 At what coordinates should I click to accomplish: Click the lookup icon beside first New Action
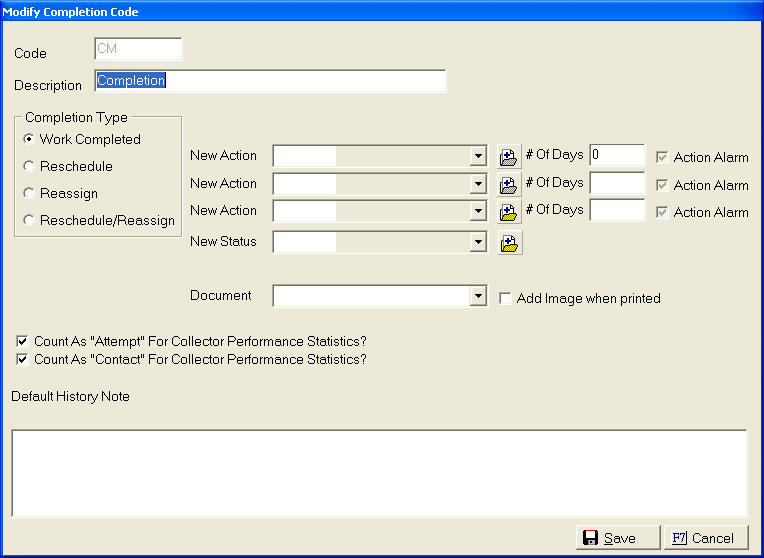click(x=509, y=157)
